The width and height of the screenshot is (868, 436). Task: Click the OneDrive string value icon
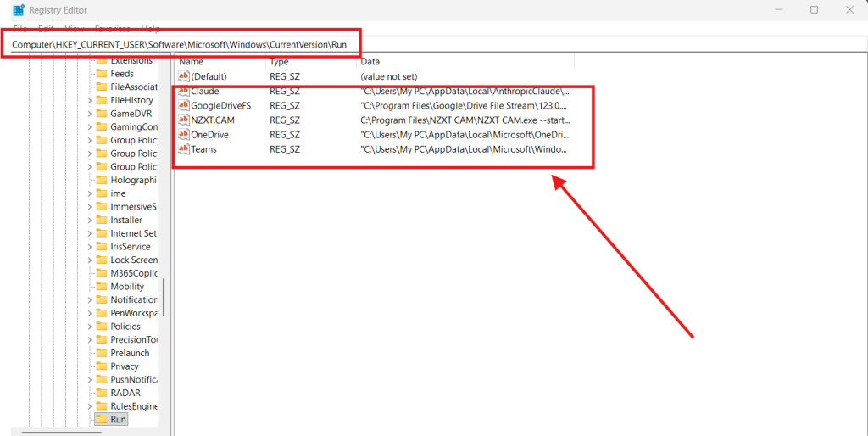click(184, 135)
